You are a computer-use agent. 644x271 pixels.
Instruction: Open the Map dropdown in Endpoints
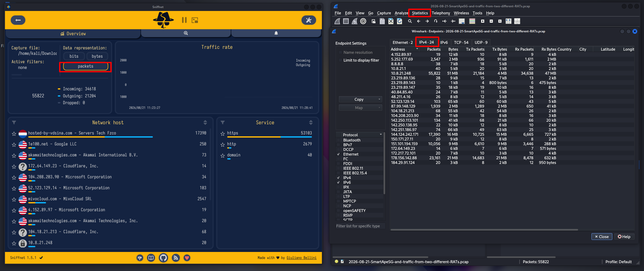pos(360,108)
